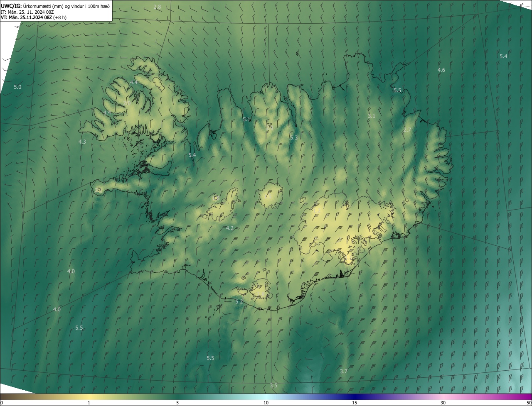Viewport: 532px width, 406px height.
Task: Select the 3.5 map reading
Action: click(x=273, y=386)
